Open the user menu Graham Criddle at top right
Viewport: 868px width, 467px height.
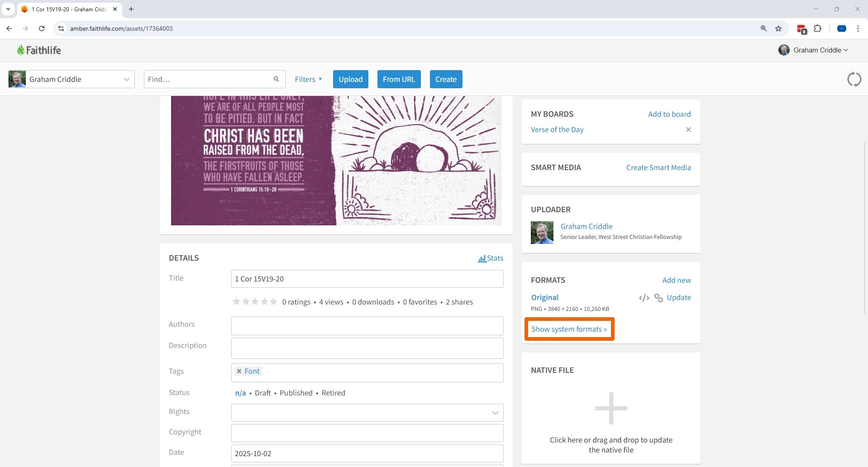point(813,50)
